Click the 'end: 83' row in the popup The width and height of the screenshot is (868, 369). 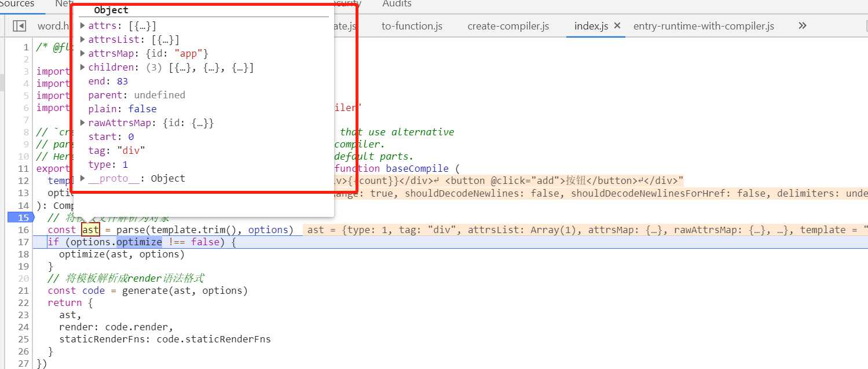108,81
